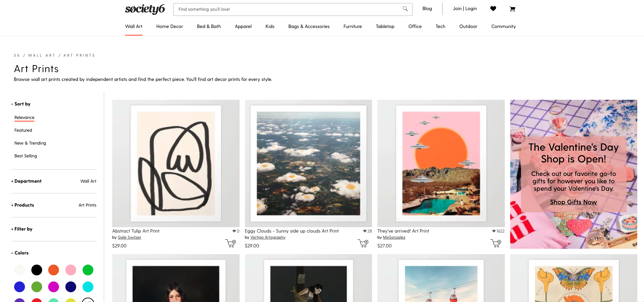Go to the WALL ART breadcrumb link
The image size is (644, 302).
coord(41,56)
